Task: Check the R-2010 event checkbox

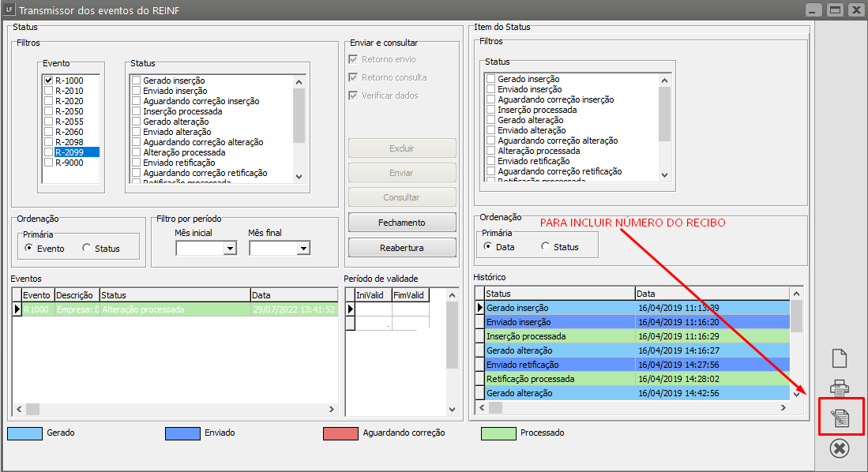Action: (49, 91)
